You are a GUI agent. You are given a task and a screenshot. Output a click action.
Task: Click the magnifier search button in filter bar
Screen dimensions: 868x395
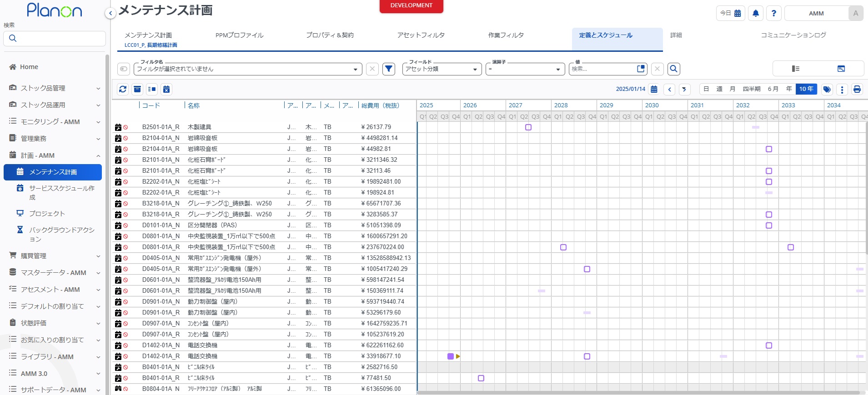pos(674,69)
